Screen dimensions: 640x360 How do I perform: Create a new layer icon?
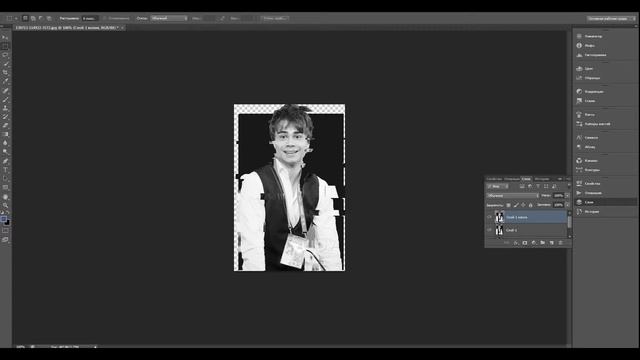(x=551, y=243)
